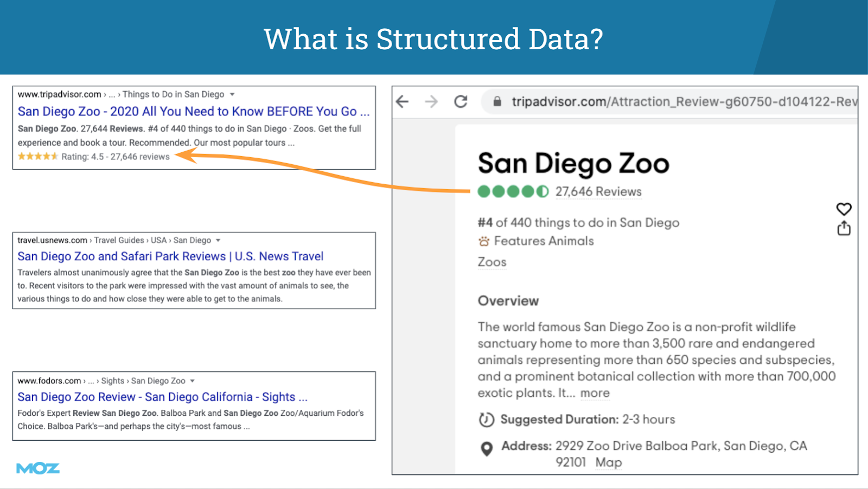Open the U.S. News Travel result link
This screenshot has height=489, width=868.
[x=170, y=256]
